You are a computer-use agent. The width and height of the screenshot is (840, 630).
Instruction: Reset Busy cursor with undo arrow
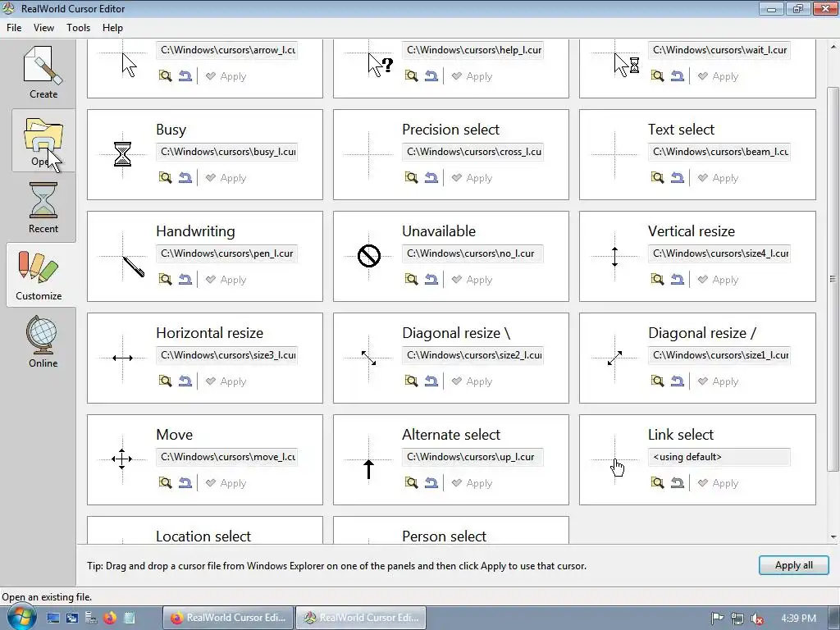[x=185, y=178]
